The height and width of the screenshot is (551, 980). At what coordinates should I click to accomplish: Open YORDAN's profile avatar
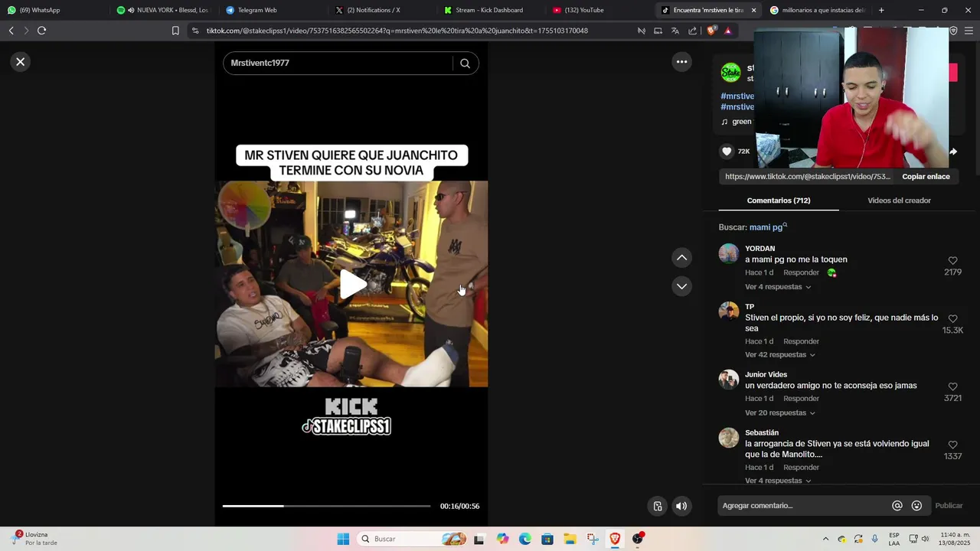tap(729, 253)
